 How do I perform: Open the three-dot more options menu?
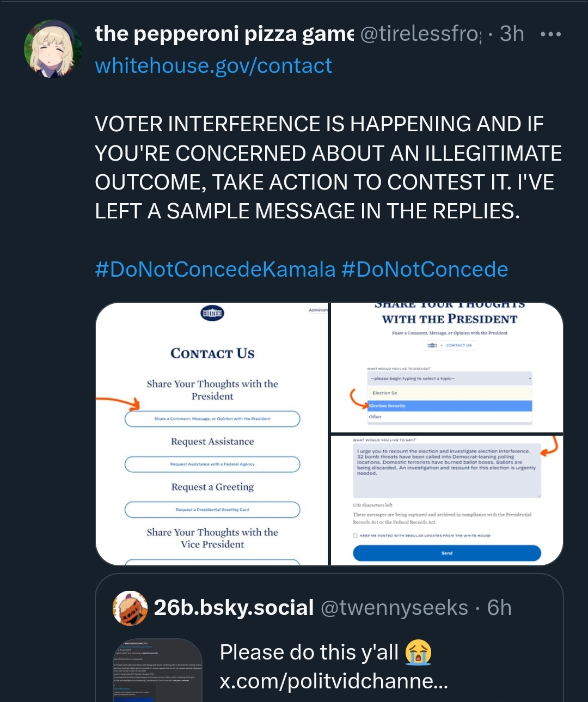[550, 34]
